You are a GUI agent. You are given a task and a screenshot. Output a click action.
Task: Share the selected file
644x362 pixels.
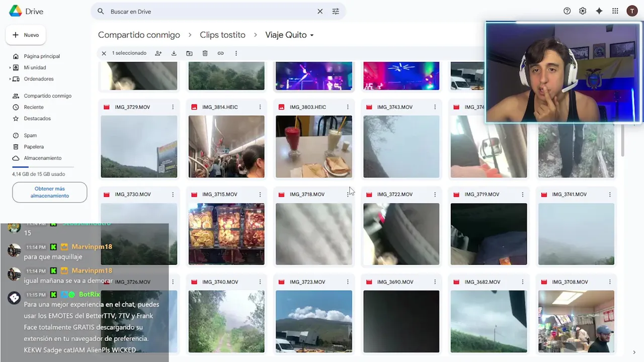coord(158,53)
